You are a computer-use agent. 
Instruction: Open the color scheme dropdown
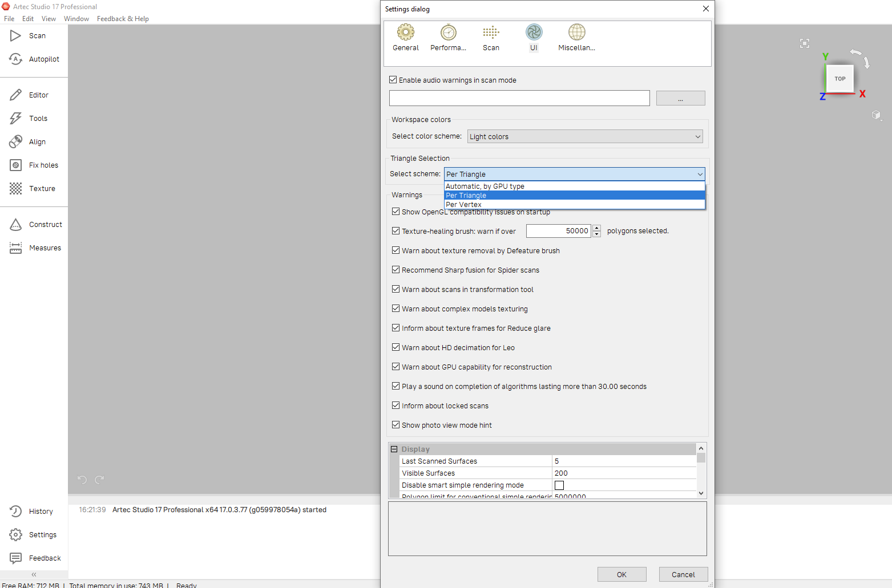[585, 136]
